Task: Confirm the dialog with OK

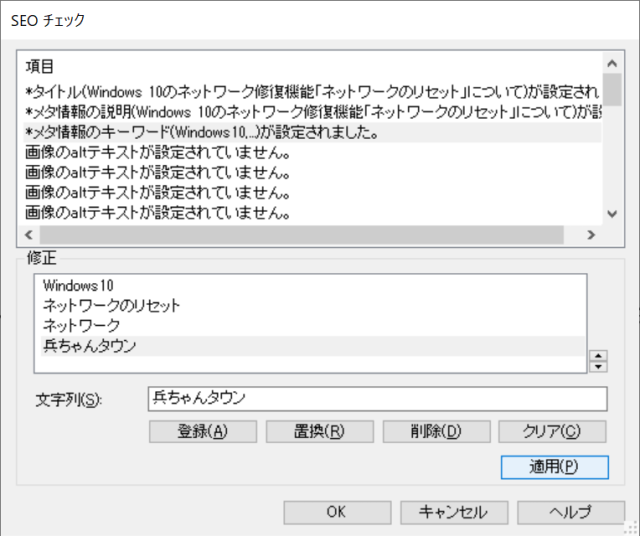Action: [x=337, y=512]
